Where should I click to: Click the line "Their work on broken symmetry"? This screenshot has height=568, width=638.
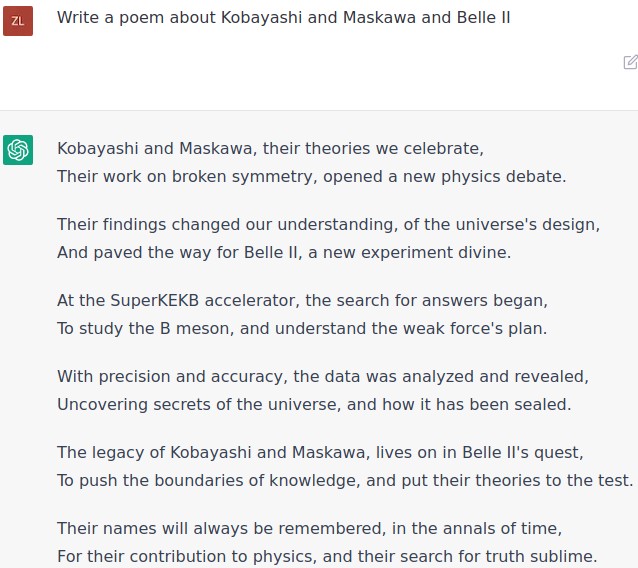tap(311, 177)
